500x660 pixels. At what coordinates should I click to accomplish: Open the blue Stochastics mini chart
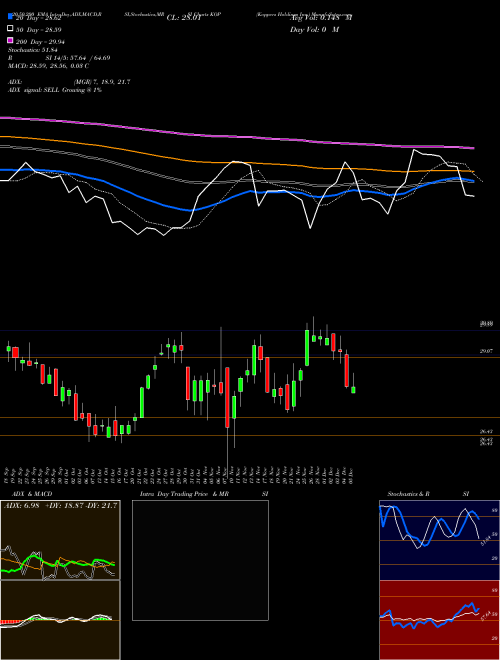tap(439, 540)
